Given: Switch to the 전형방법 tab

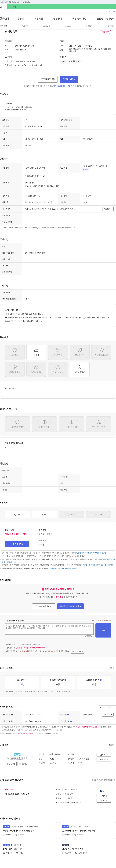Looking at the screenshot, I should (x=90, y=26).
